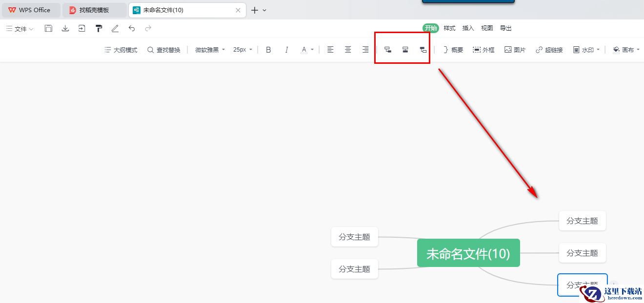The width and height of the screenshot is (644, 303).
Task: Switch to the 找稻壳模板 tab
Action: [94, 10]
